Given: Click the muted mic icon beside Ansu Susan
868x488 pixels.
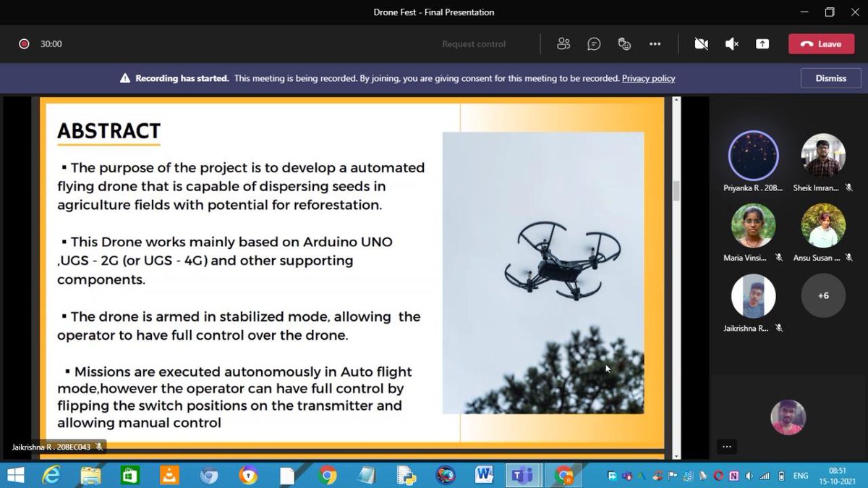Looking at the screenshot, I should point(849,258).
